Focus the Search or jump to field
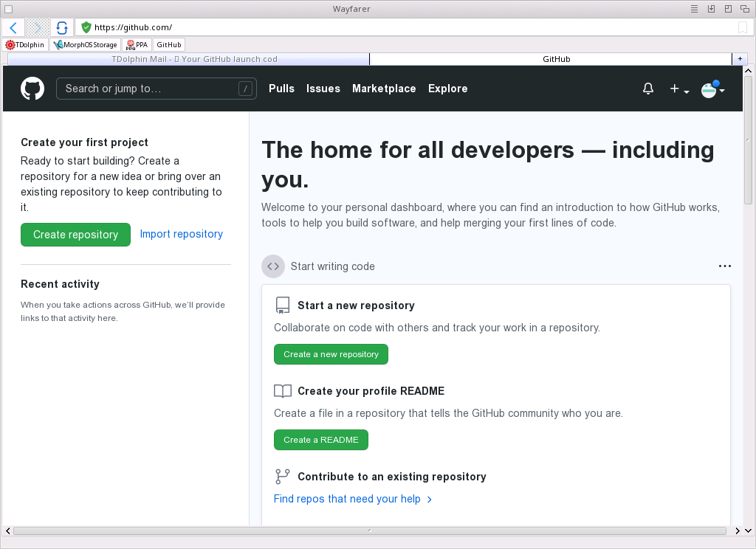Image resolution: width=756 pixels, height=549 pixels. coord(157,89)
